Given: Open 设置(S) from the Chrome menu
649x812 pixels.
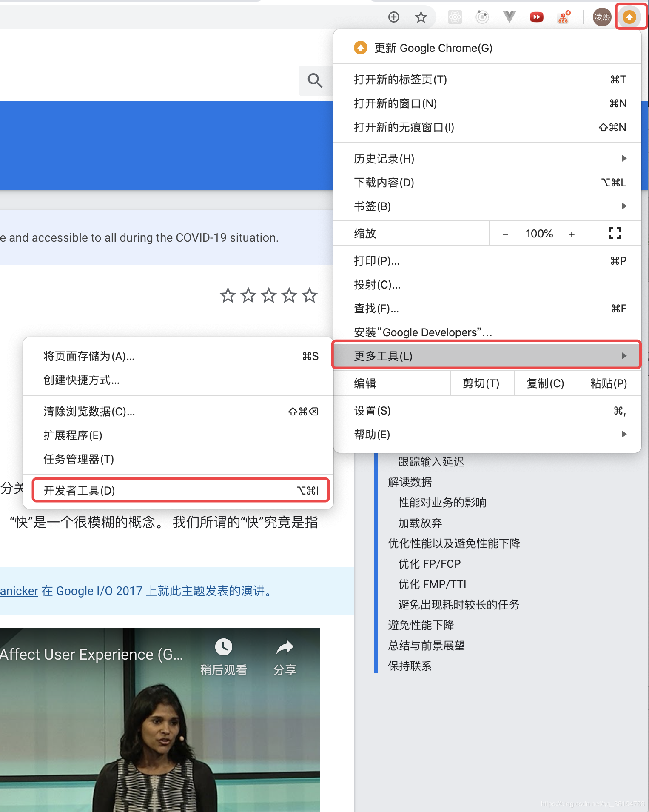Looking at the screenshot, I should pyautogui.click(x=487, y=411).
